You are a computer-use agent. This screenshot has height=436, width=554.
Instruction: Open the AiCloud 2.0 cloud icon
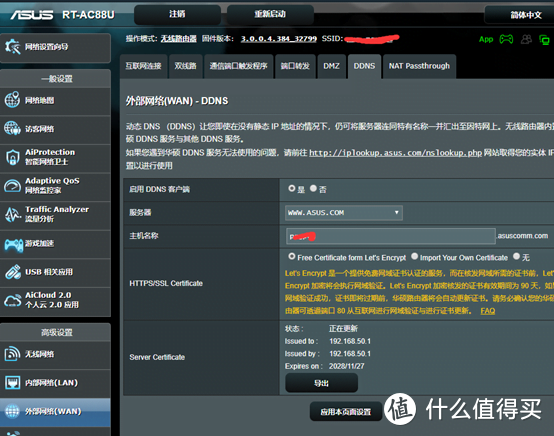pyautogui.click(x=13, y=300)
